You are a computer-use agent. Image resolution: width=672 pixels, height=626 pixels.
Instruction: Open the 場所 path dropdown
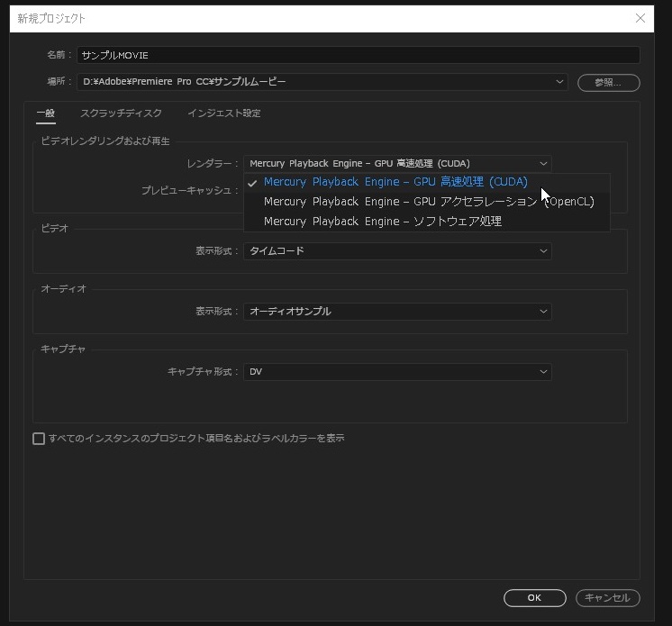coord(322,82)
